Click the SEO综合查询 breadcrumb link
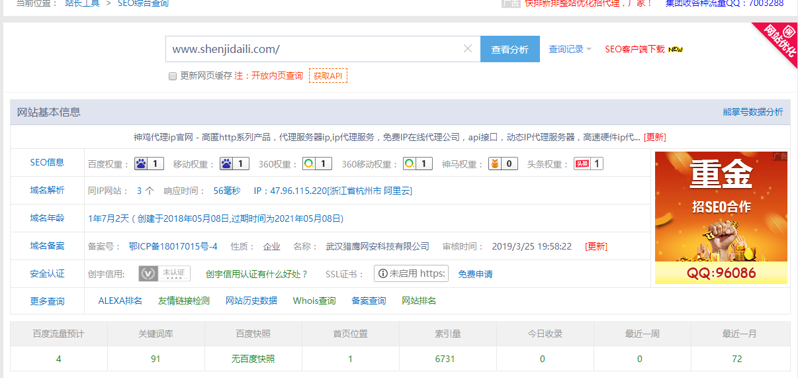The width and height of the screenshot is (798, 378). tap(143, 4)
